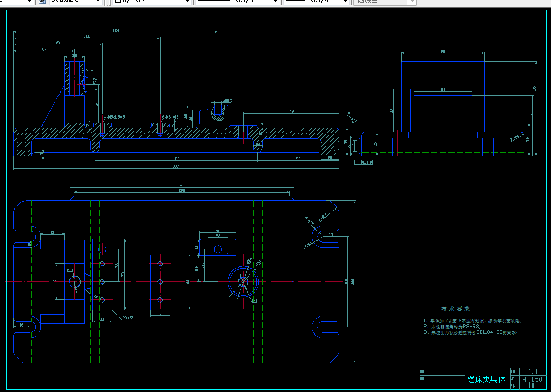Select the 106 dimension text
Image resolution: width=551 pixels, height=392 pixels.
(x=291, y=112)
